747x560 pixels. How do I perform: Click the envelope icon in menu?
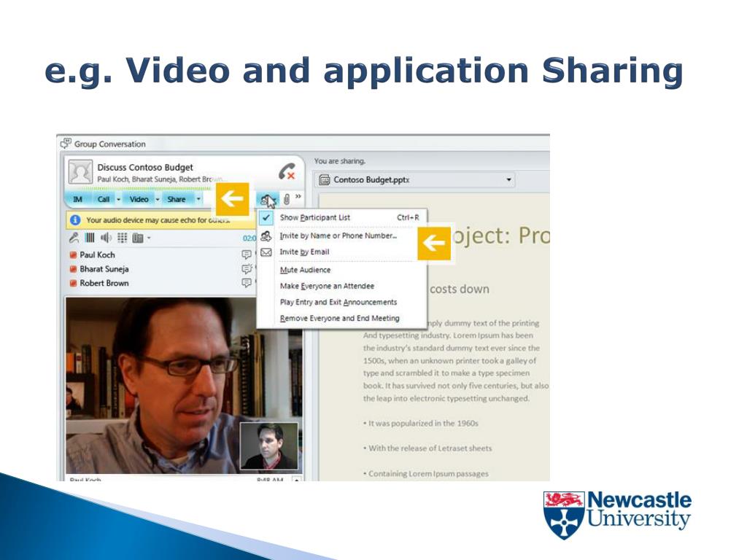[266, 252]
